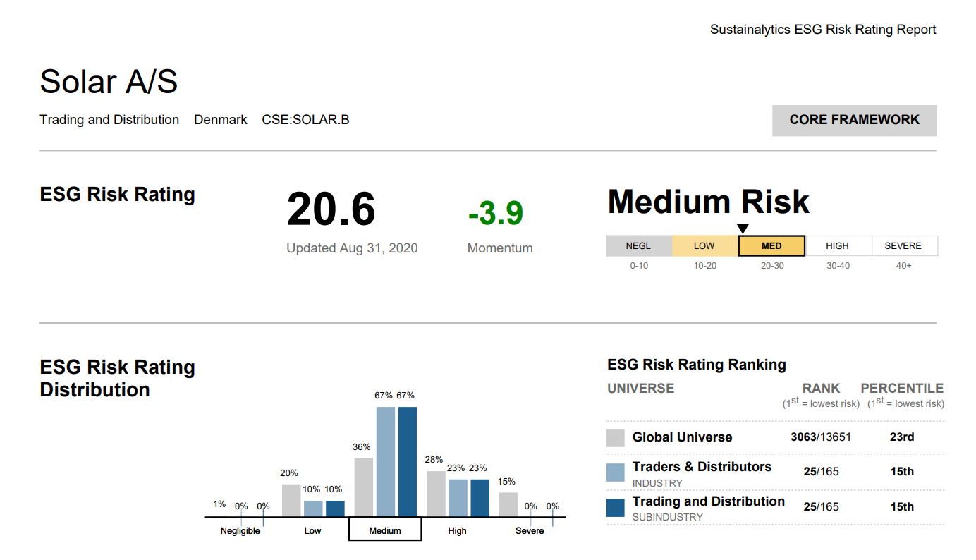Click the Solar A/S company title
The image size is (976, 560).
[x=109, y=81]
